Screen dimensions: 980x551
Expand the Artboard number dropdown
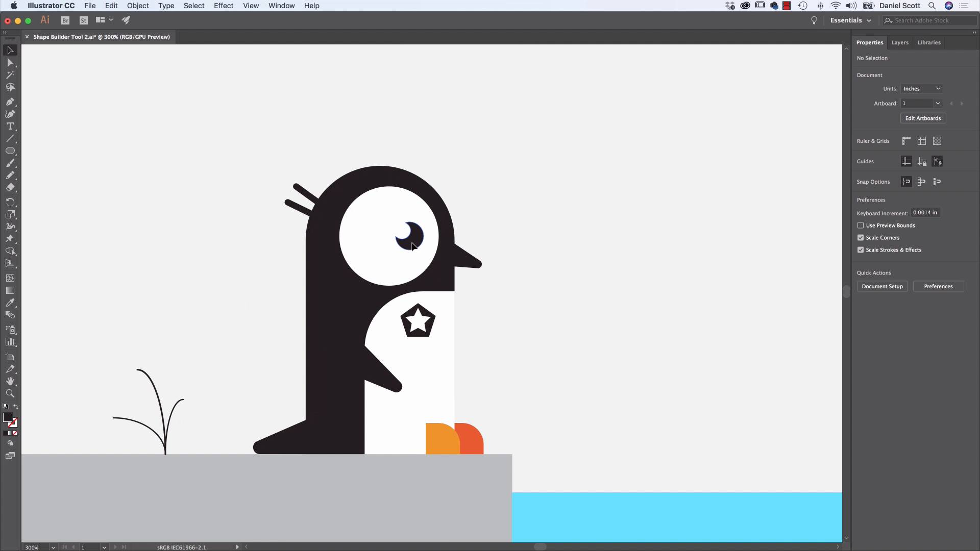[x=938, y=103]
